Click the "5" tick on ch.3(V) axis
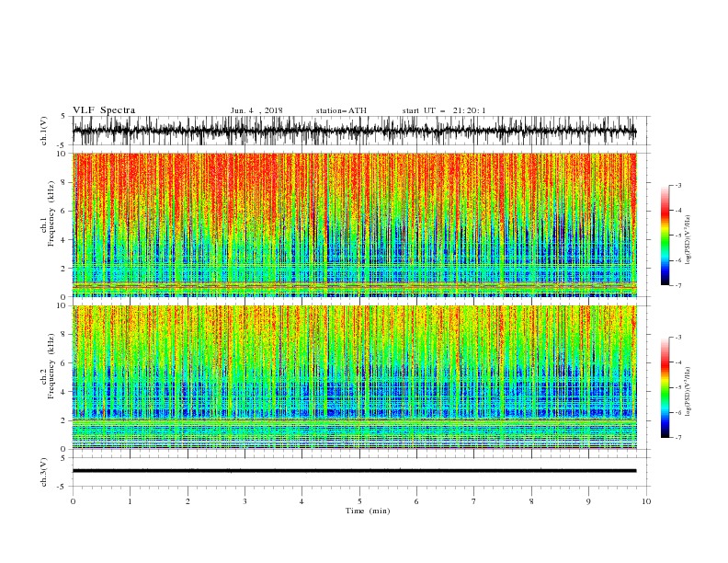Screen dimensions: 728x563 [63, 457]
